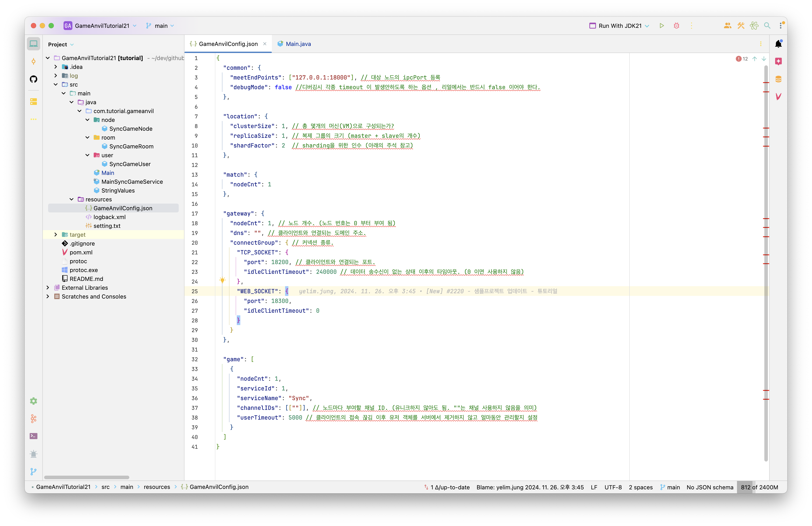
Task: Click the 2 spaces indent widget
Action: coord(641,487)
